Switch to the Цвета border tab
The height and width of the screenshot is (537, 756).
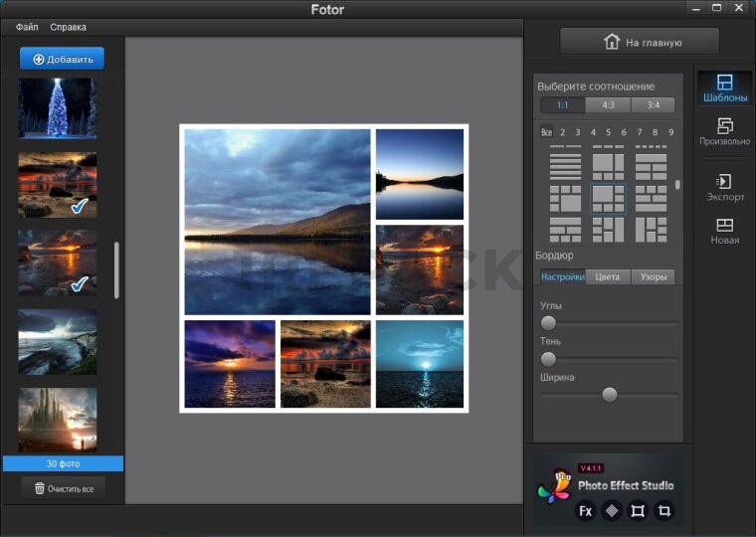click(x=607, y=276)
